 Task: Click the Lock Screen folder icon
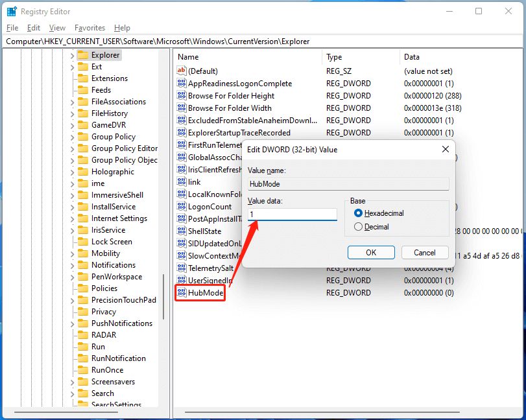point(83,242)
